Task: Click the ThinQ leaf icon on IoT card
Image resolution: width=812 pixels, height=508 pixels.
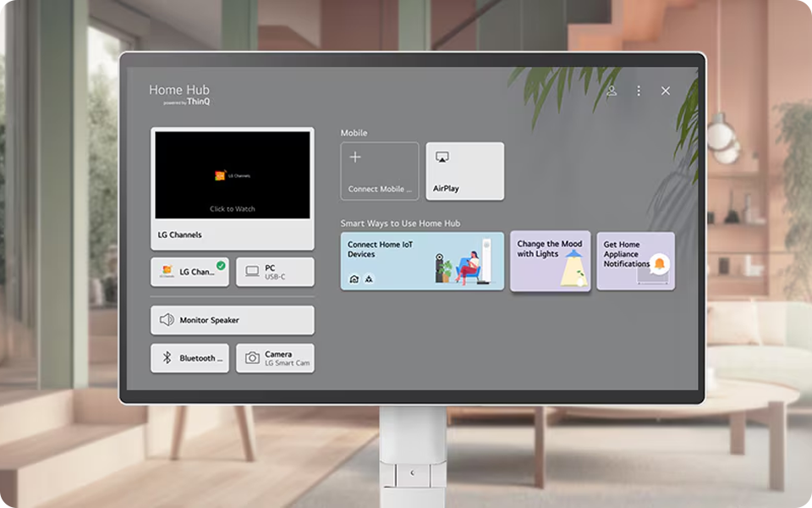Action: click(370, 277)
